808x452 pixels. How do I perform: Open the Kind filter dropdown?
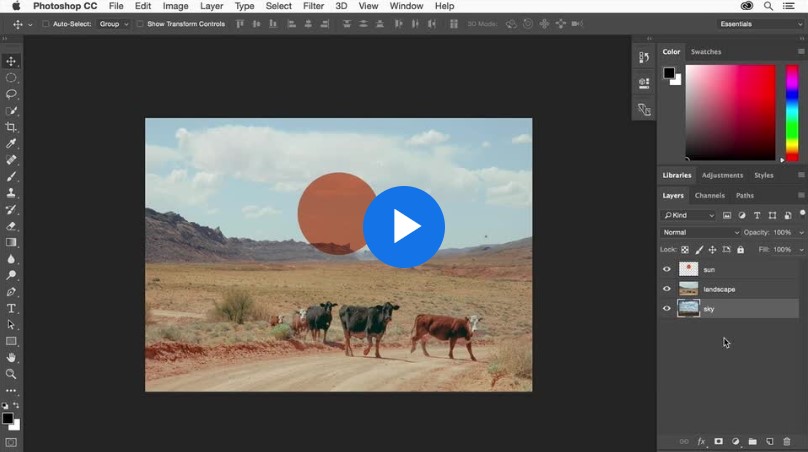coord(689,215)
